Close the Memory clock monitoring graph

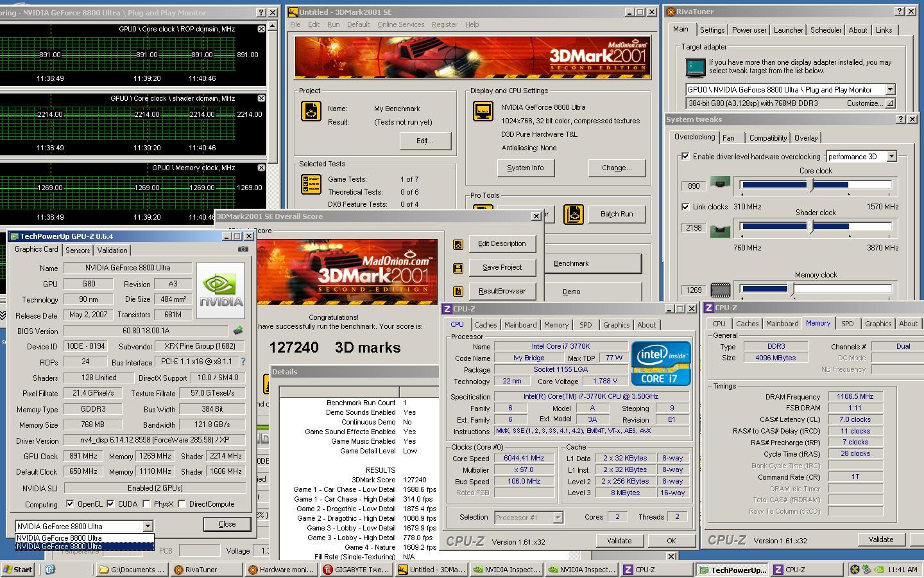click(x=261, y=168)
